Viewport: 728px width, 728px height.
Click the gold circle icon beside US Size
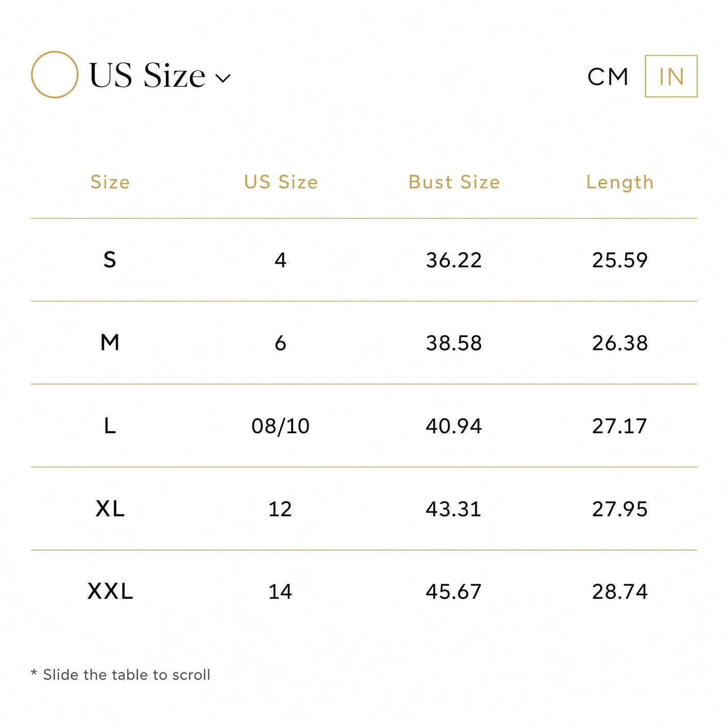pyautogui.click(x=55, y=74)
